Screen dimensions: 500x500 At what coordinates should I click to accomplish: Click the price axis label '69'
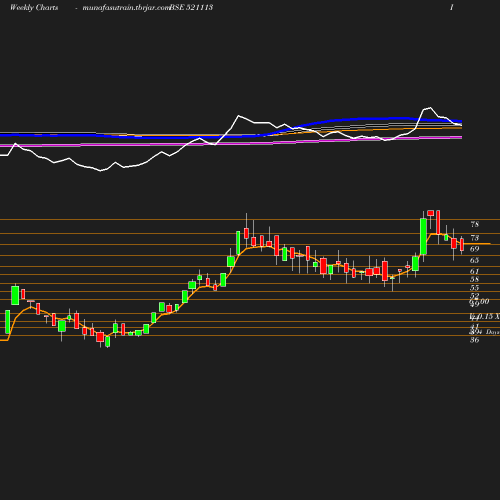click(x=475, y=249)
